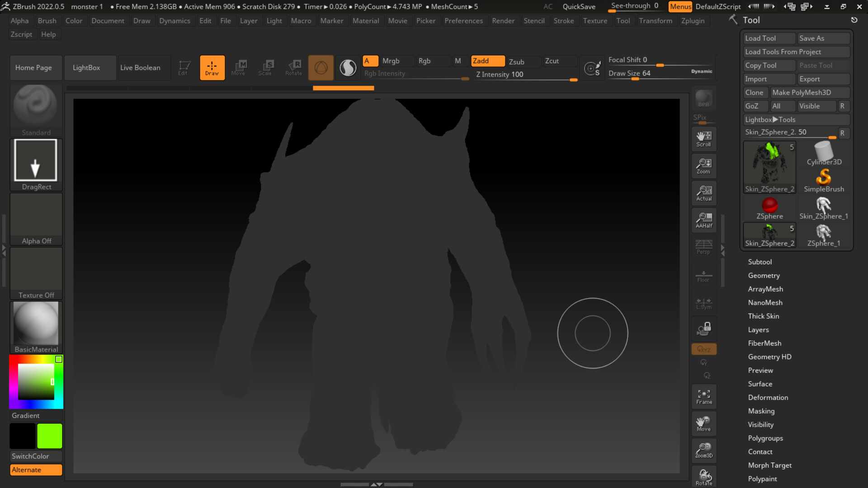Open the Material menu
Screen dimensions: 868x488
pos(365,21)
